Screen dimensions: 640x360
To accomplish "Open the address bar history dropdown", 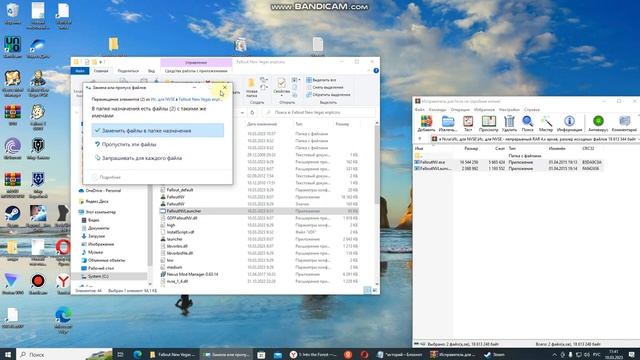I will click(x=242, y=112).
